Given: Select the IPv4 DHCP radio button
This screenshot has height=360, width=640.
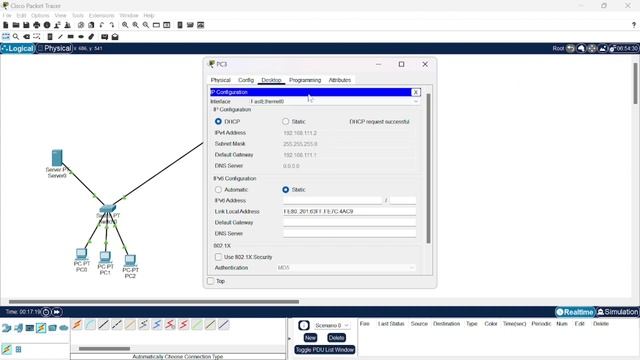Looking at the screenshot, I should (x=218, y=122).
